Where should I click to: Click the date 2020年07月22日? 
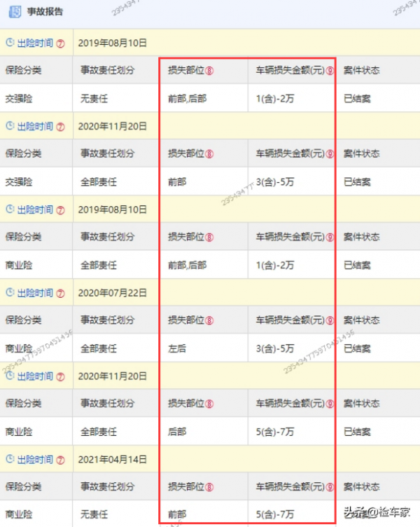(113, 293)
